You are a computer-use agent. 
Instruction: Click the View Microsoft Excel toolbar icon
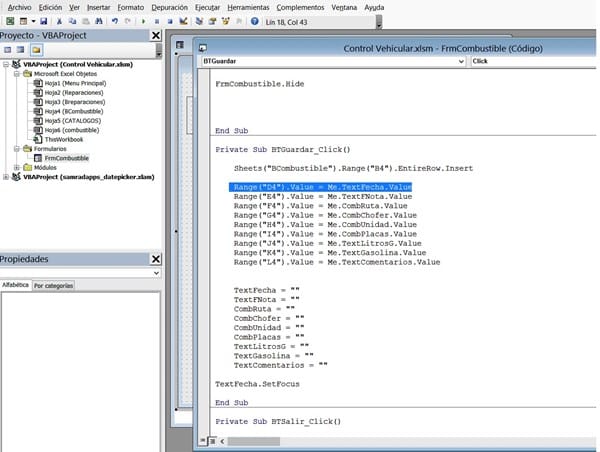tap(8, 20)
